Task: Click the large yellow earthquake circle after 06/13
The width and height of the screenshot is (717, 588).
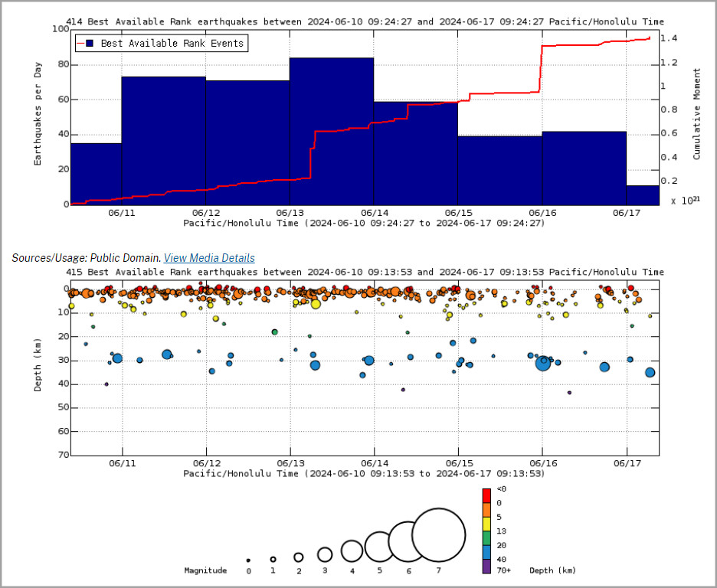Action: (316, 304)
